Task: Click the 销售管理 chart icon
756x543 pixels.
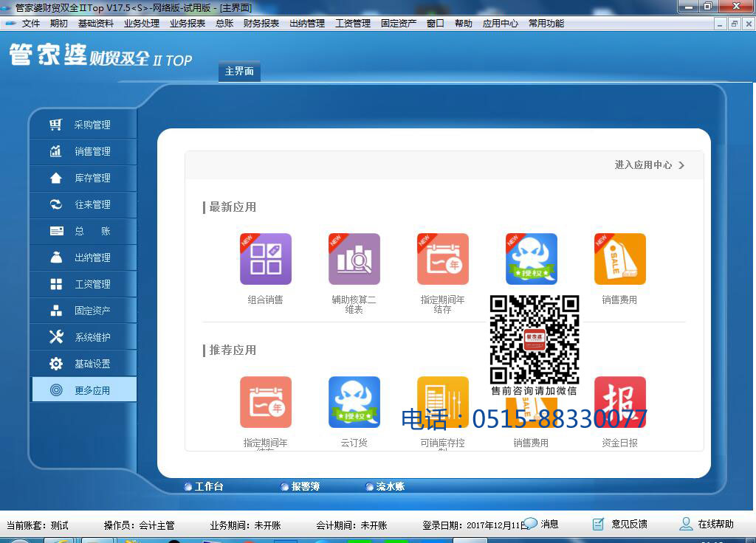Action: pos(56,151)
